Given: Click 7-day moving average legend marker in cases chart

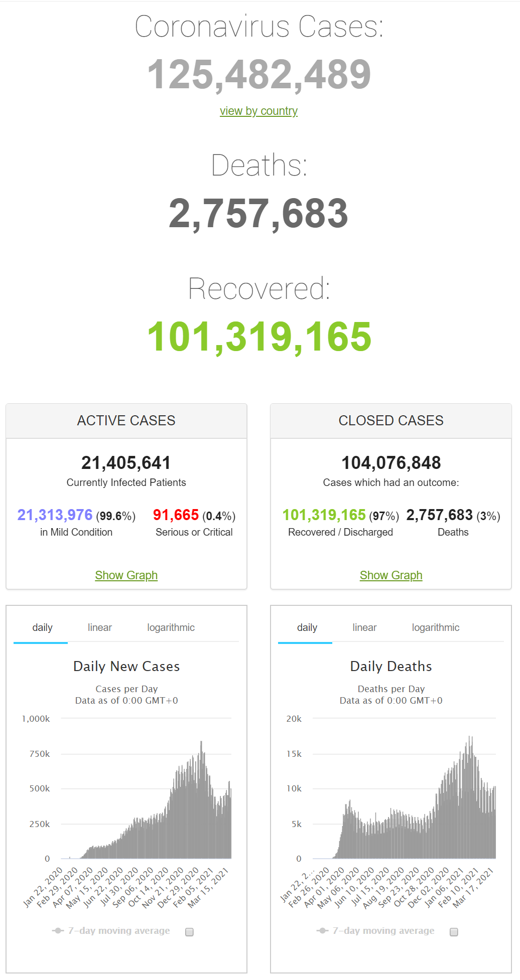Looking at the screenshot, I should tap(58, 931).
